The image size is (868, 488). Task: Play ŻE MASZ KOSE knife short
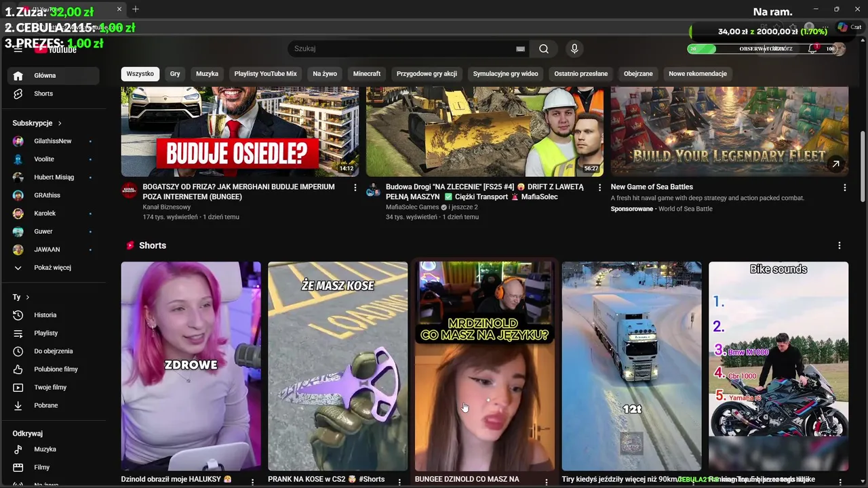click(x=338, y=366)
